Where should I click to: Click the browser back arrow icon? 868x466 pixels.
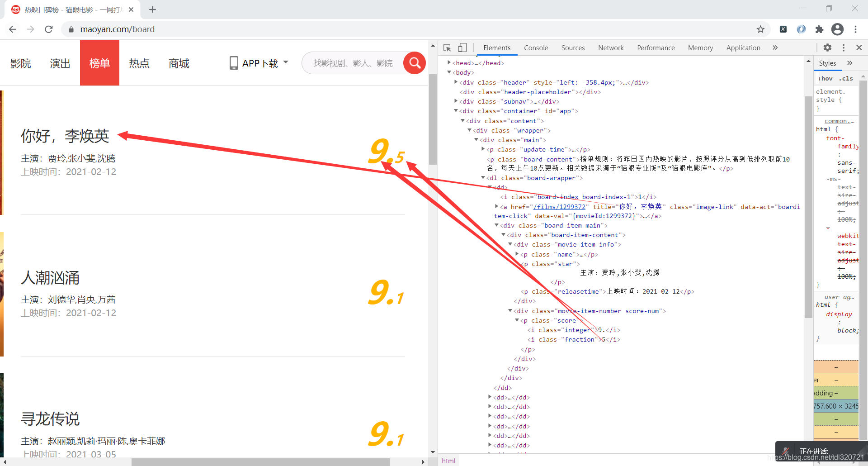12,29
